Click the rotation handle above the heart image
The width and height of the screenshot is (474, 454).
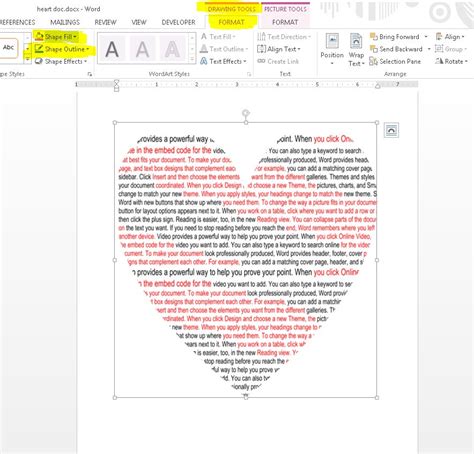pos(246,113)
